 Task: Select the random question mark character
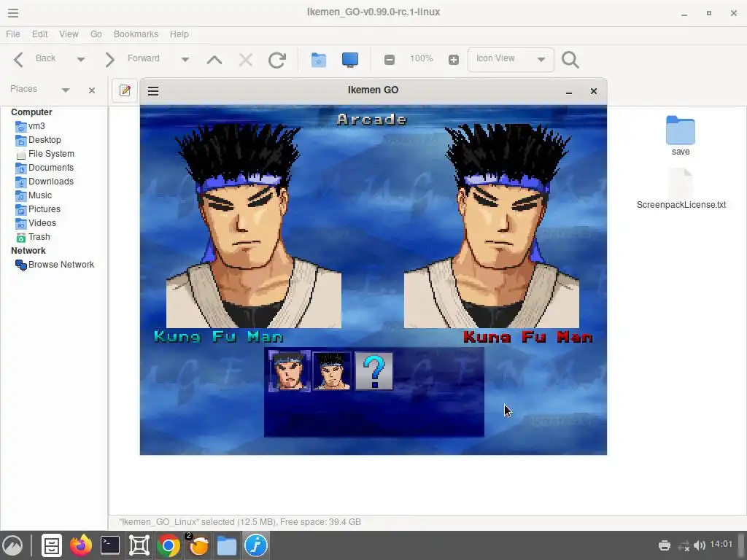(x=374, y=371)
